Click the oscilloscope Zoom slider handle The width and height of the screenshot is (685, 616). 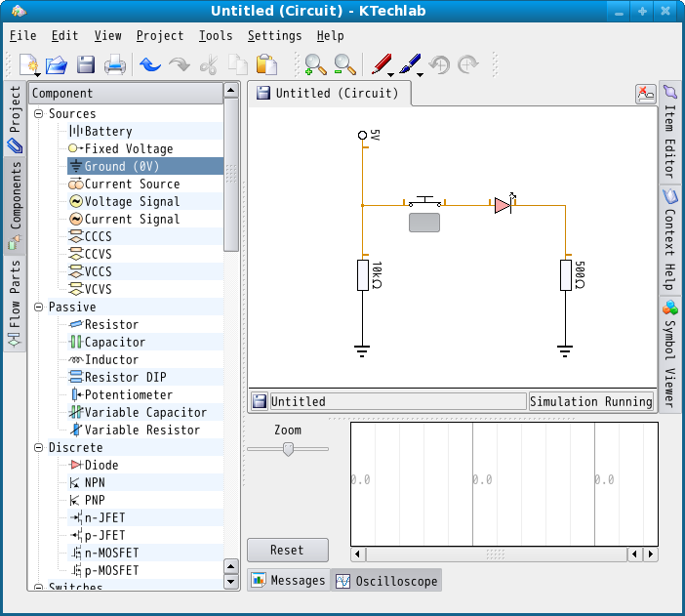click(288, 449)
